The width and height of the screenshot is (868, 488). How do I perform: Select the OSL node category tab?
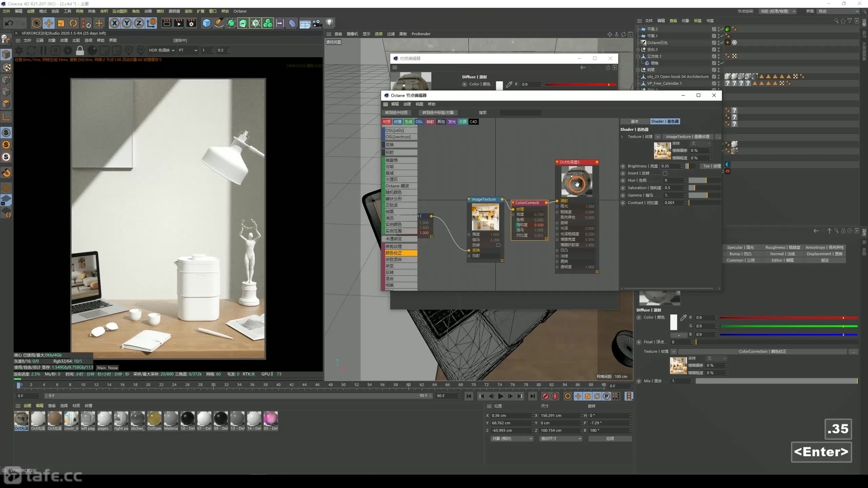[x=419, y=122]
